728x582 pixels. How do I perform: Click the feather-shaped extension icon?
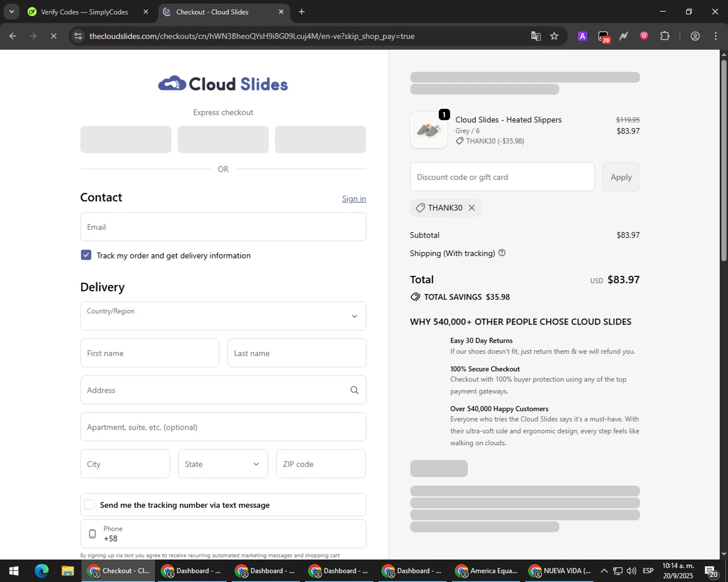tap(624, 36)
